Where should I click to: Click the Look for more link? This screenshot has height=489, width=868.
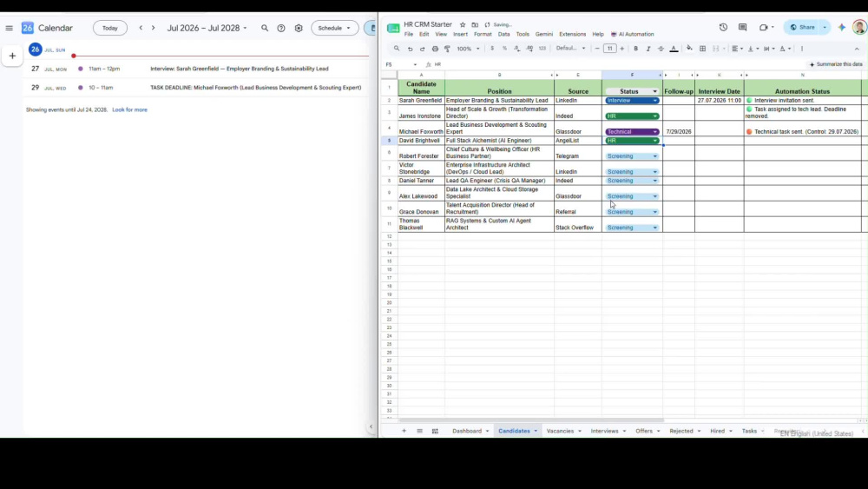[129, 109]
